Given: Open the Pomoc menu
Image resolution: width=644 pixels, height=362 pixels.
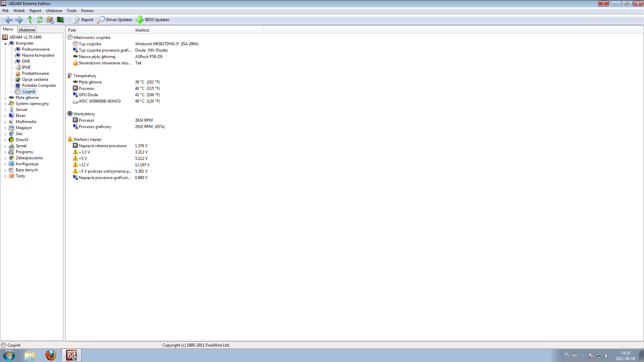Looking at the screenshot, I should pos(88,11).
